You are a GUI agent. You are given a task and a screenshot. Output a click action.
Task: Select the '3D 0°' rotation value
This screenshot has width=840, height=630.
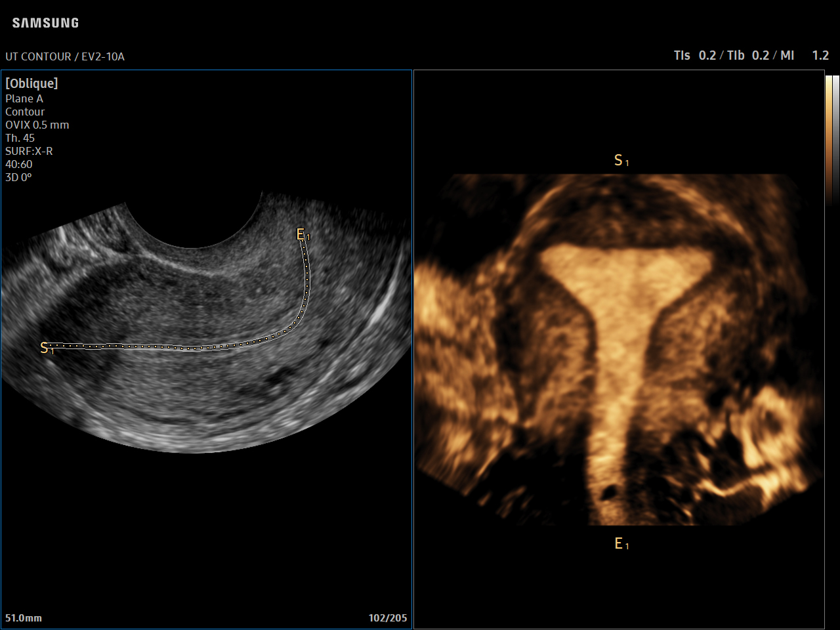18,177
